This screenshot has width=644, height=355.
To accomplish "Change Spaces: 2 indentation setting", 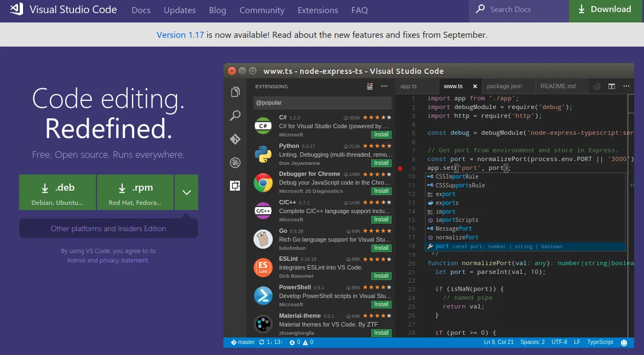I will [532, 342].
